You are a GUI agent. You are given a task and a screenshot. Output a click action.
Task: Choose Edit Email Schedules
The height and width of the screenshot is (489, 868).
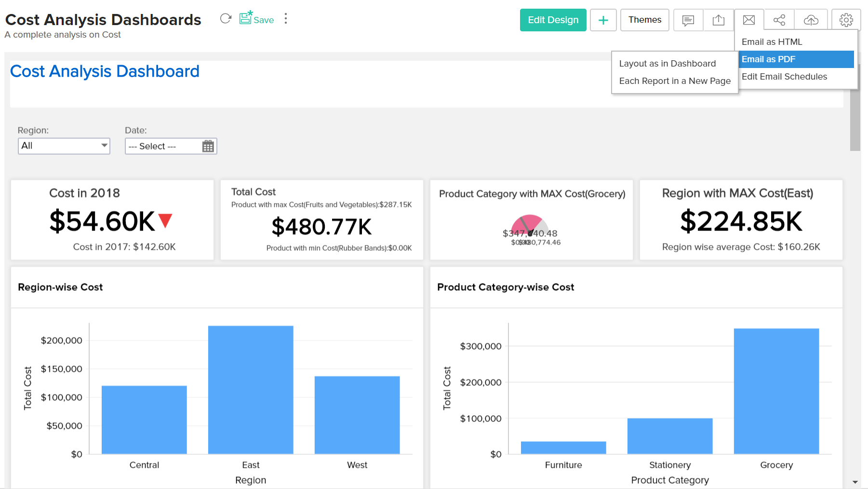tap(784, 76)
